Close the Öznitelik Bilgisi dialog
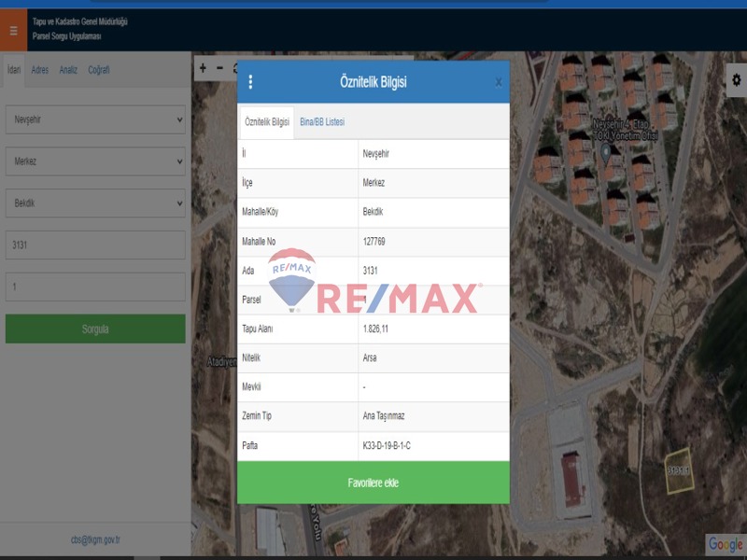Viewport: 747px width, 560px height. pyautogui.click(x=498, y=82)
